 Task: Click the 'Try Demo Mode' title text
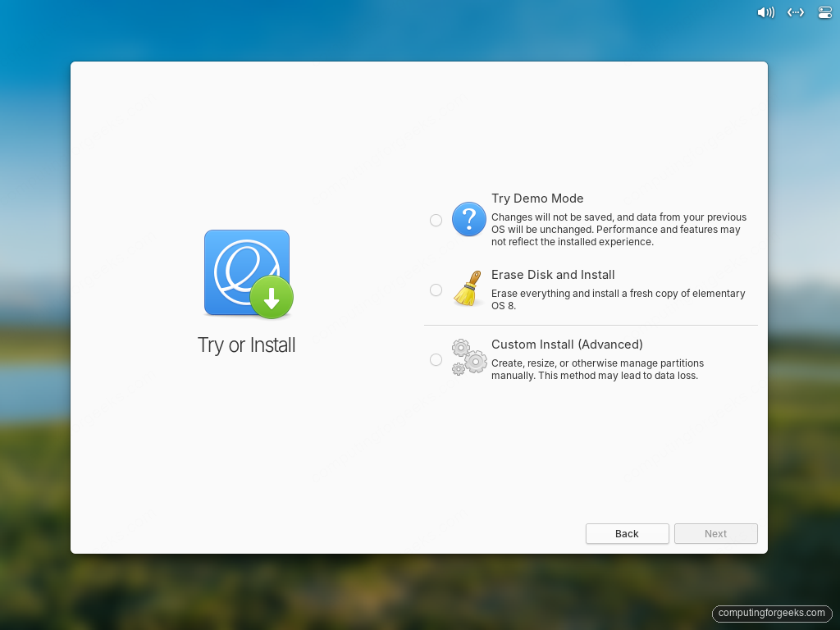(537, 199)
